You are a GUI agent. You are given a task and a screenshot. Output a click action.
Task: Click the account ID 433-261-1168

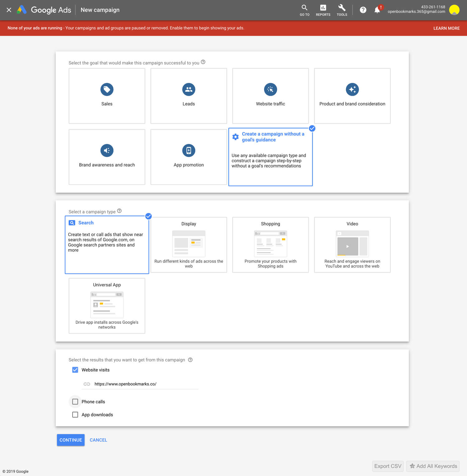point(433,7)
